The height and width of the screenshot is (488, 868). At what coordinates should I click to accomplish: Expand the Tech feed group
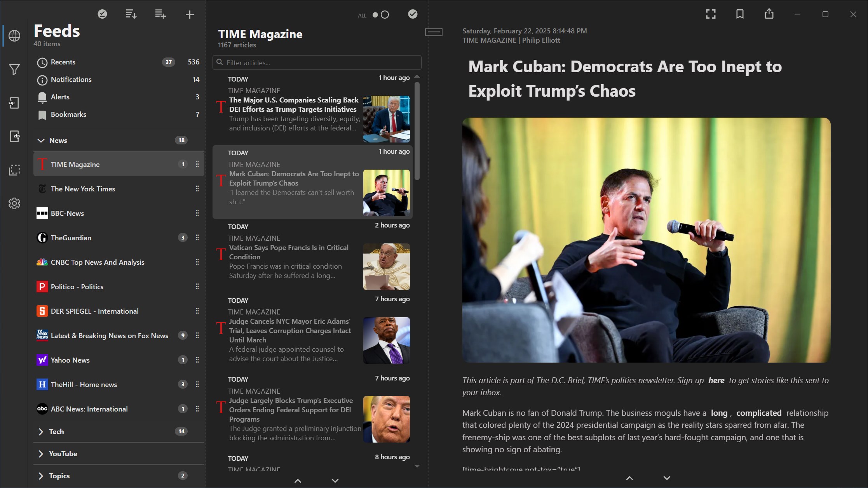[41, 432]
